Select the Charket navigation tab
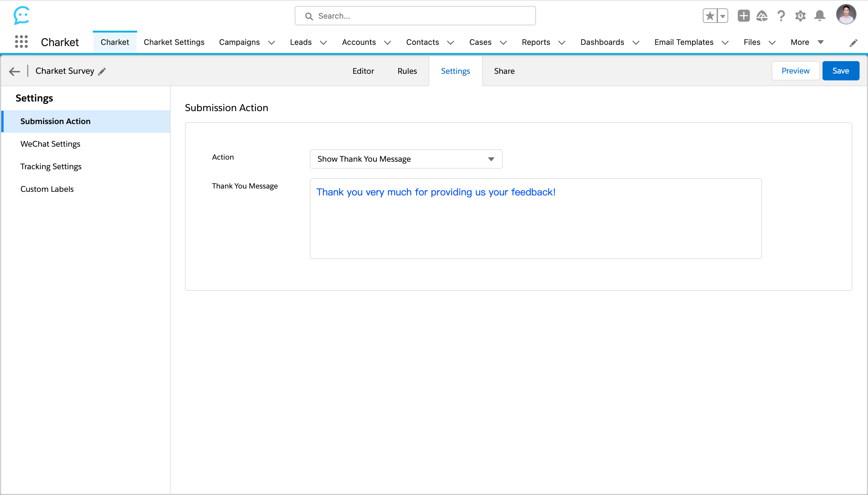 tap(115, 42)
